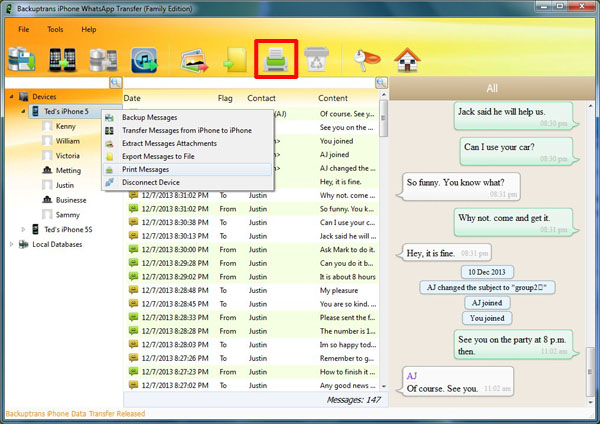Click the message icon on 8:31:02 PM To row
Image resolution: width=600 pixels, height=424 pixels.
click(x=133, y=195)
